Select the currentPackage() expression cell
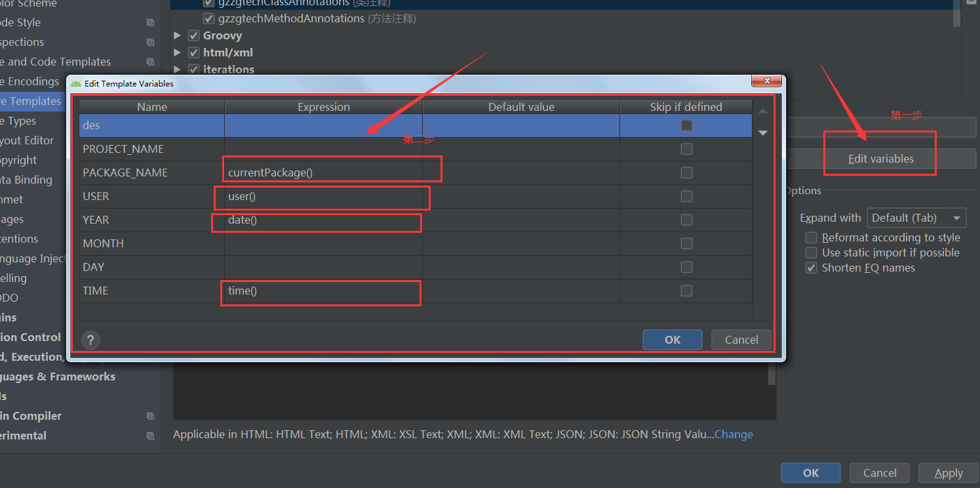This screenshot has width=980, height=488. (x=324, y=173)
